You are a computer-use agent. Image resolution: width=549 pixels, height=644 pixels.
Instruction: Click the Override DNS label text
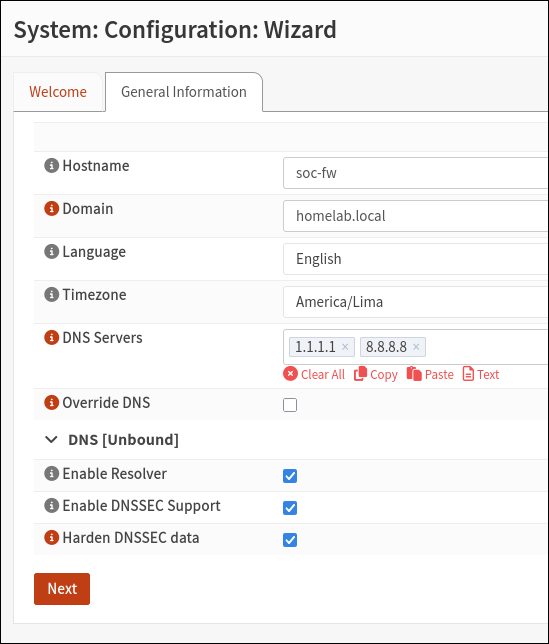[106, 402]
